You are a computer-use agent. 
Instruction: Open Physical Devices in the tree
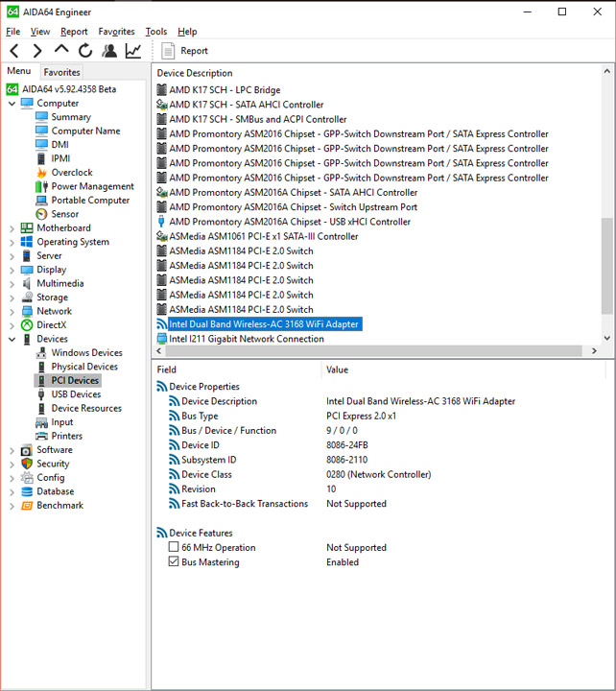coord(84,367)
